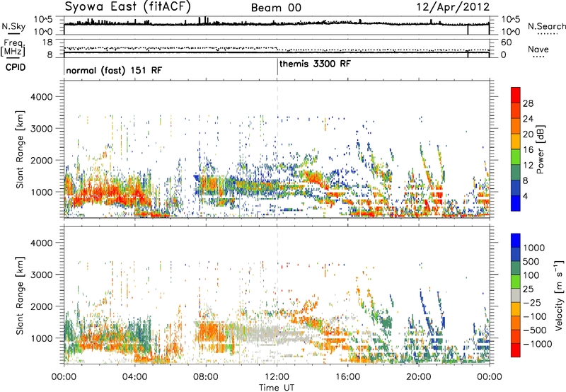Click the '04:00' time axis label
The height and width of the screenshot is (392, 566).
click(135, 377)
